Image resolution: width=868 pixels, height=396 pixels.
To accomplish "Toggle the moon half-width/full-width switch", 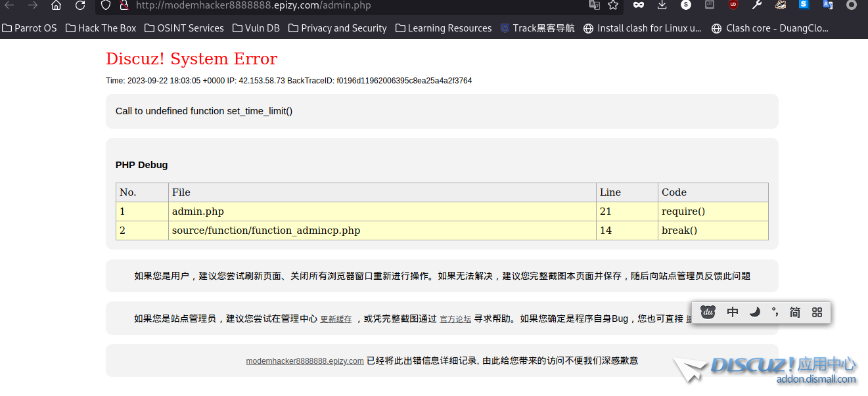I will click(755, 313).
